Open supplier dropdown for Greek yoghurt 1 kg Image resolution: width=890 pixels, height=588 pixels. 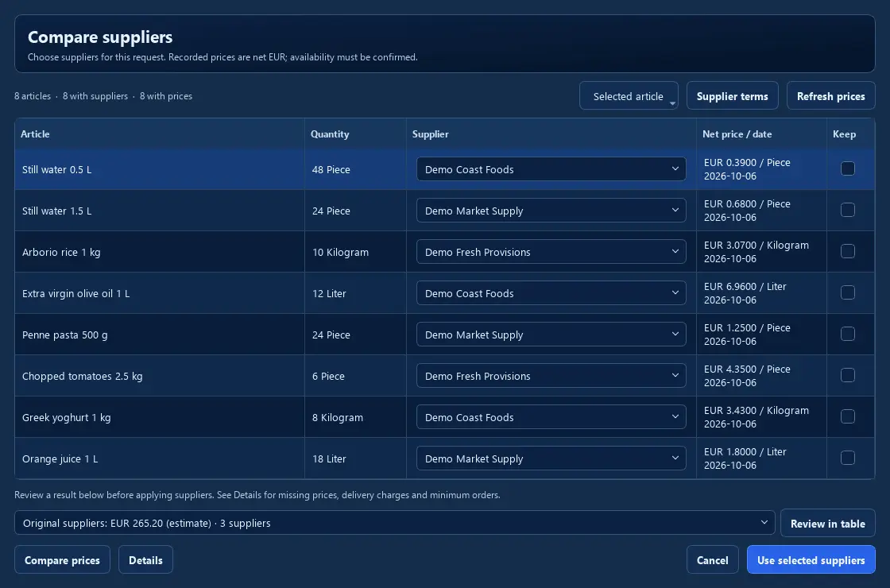pyautogui.click(x=551, y=417)
